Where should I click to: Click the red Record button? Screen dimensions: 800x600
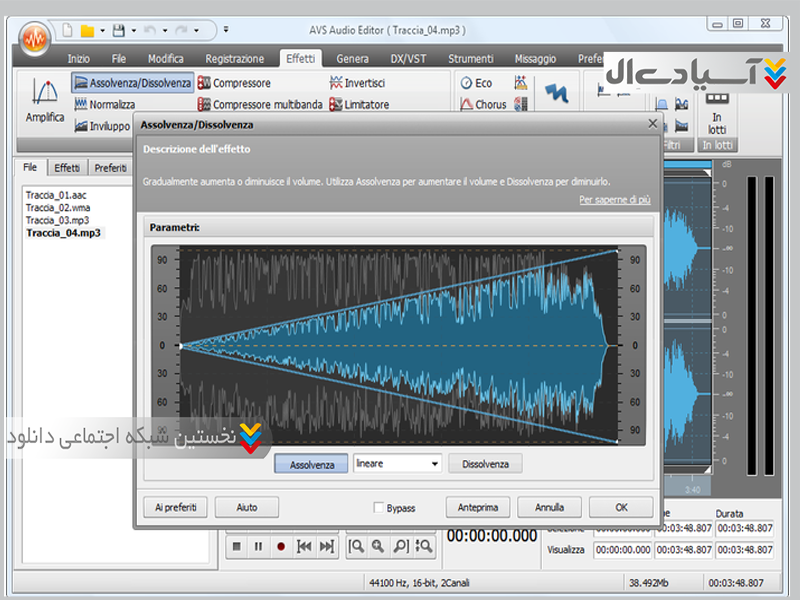click(281, 546)
